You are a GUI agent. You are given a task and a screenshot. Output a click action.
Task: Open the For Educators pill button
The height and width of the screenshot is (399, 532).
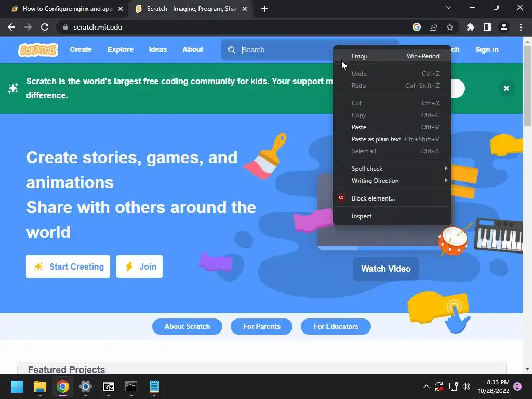pos(336,326)
